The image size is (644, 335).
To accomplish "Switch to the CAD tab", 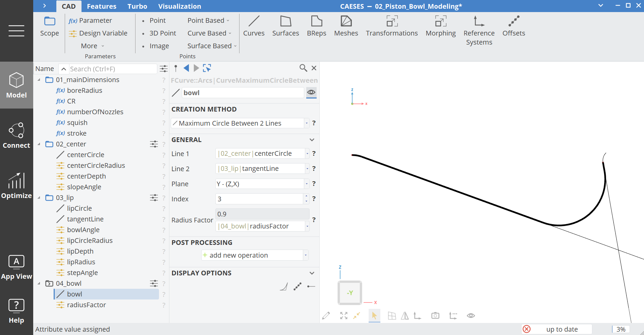I will 69,6.
